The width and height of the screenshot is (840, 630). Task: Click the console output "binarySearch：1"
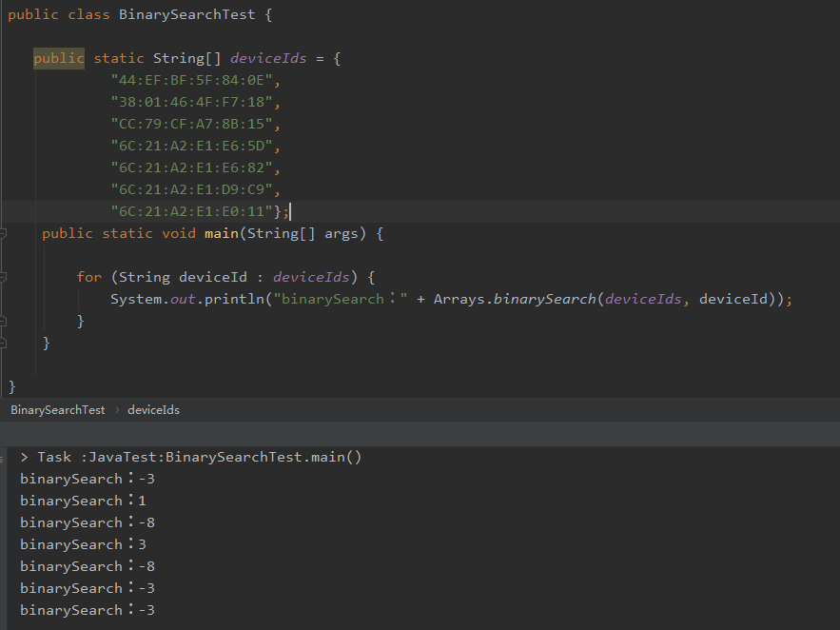(83, 501)
